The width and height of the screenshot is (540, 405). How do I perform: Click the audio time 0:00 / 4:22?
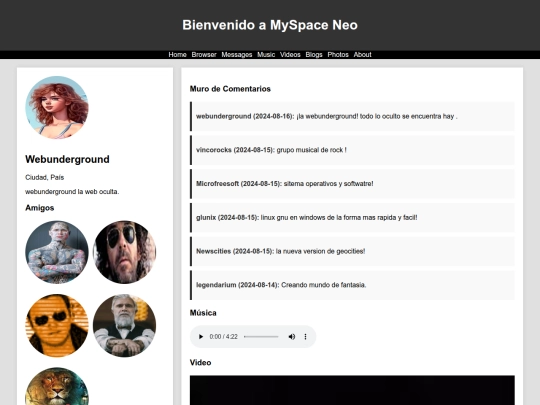coord(224,336)
